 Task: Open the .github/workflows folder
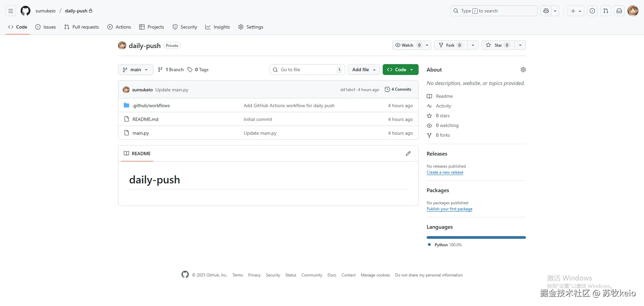click(x=151, y=105)
